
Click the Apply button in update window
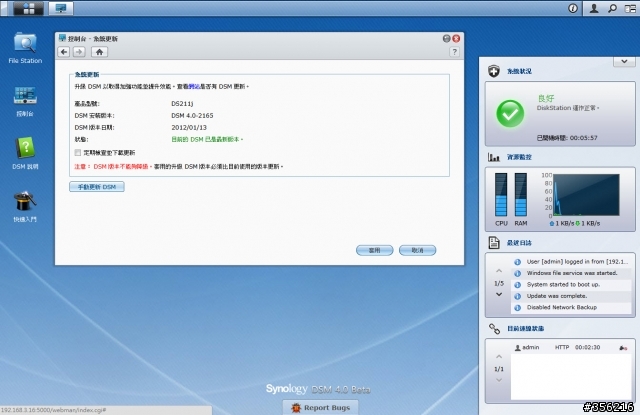(374, 250)
